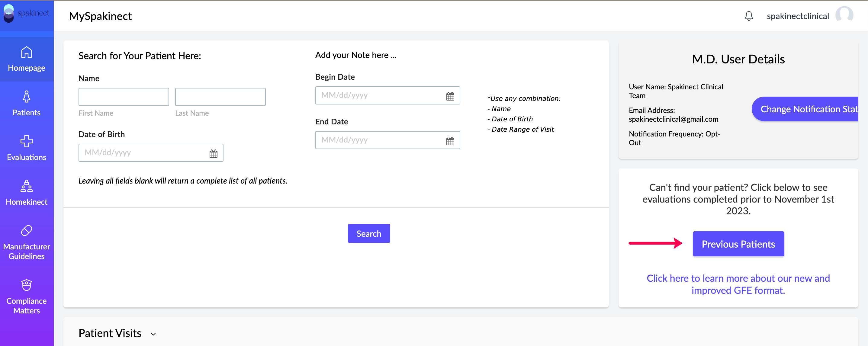Open Manufacturer Guidelines
Screen dimensions: 868x346
pyautogui.click(x=27, y=242)
